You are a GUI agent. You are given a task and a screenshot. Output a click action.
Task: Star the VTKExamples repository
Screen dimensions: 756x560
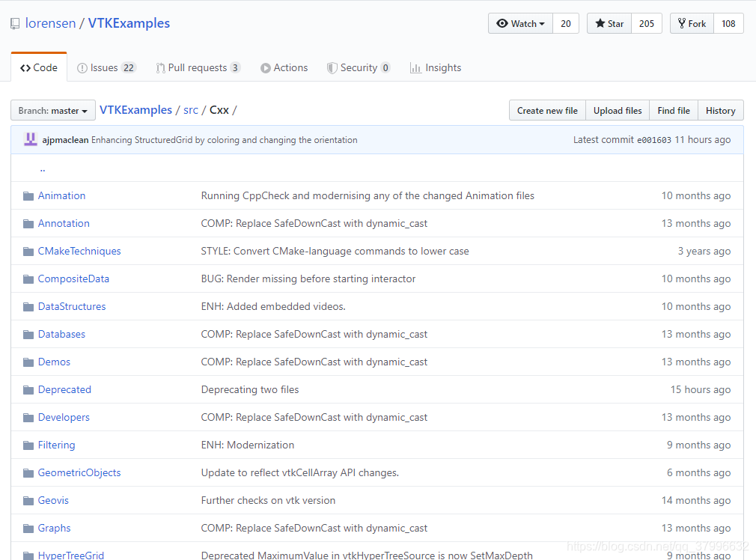point(609,23)
